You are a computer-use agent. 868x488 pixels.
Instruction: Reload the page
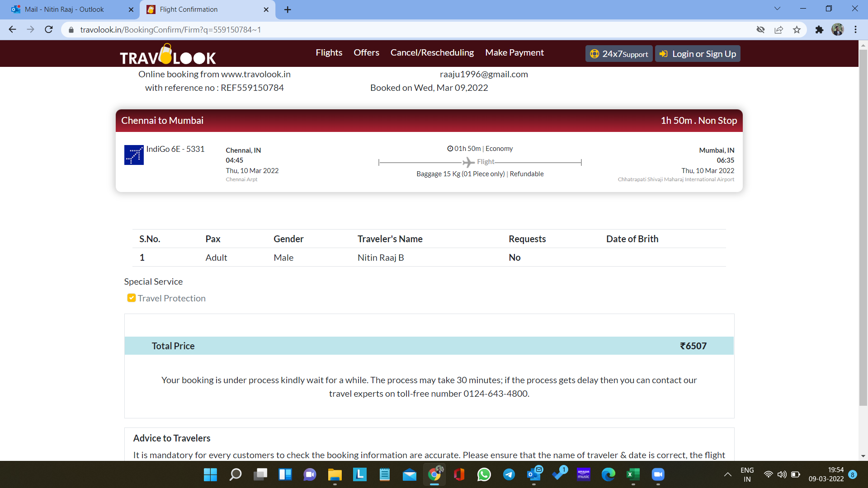49,30
